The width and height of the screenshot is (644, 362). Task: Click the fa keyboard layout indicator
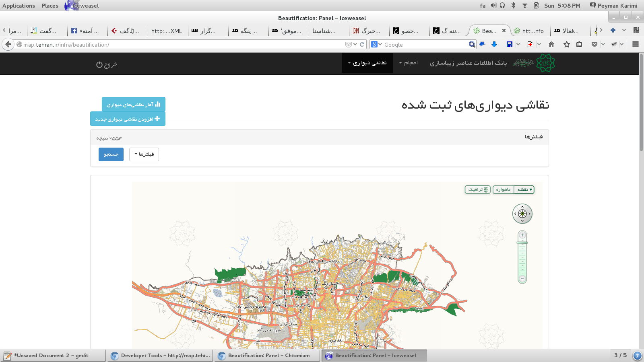(x=483, y=6)
